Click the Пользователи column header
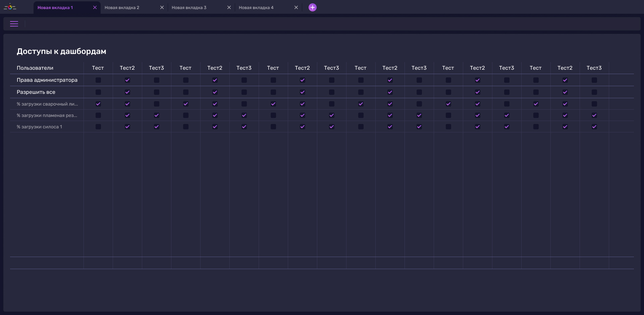This screenshot has width=644, height=315. tap(35, 68)
